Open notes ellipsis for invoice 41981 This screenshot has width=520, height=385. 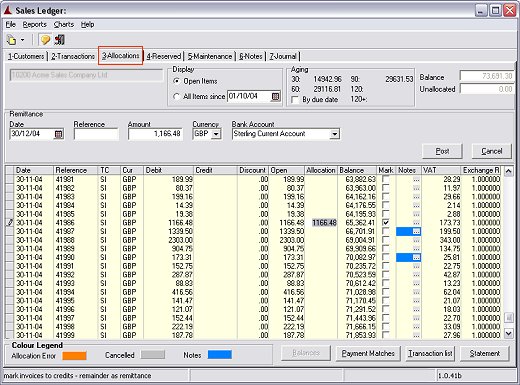416,179
